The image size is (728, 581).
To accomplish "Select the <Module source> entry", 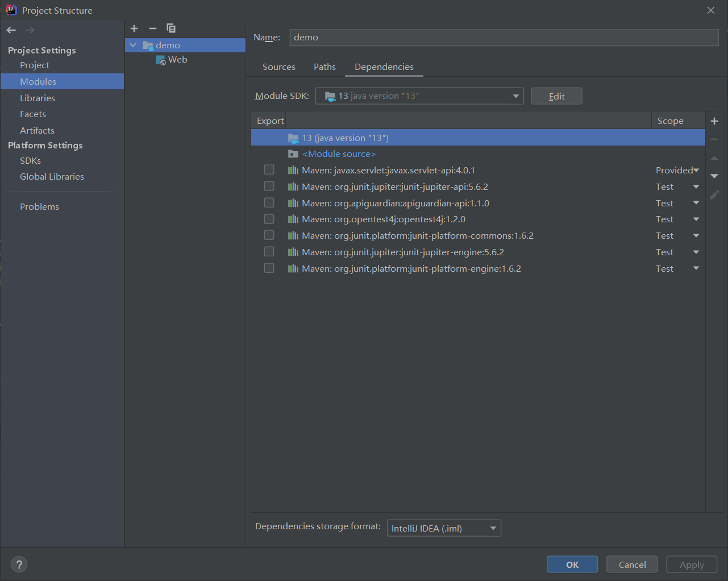I will click(339, 154).
